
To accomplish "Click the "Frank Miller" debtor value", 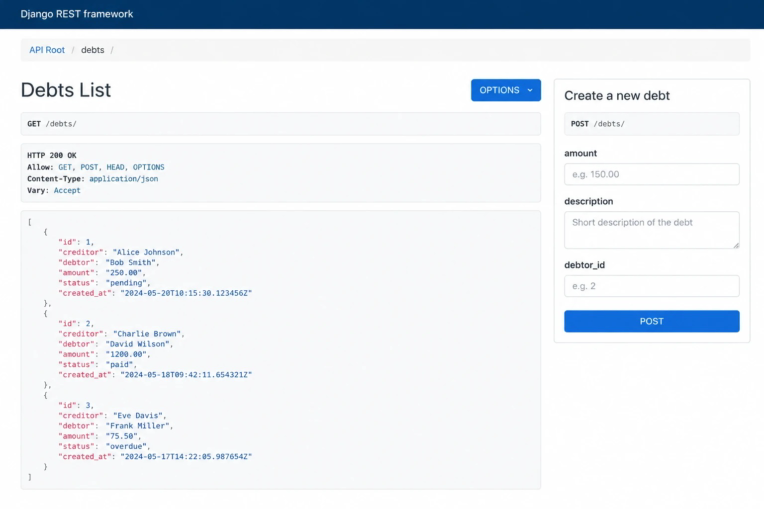I will point(137,426).
